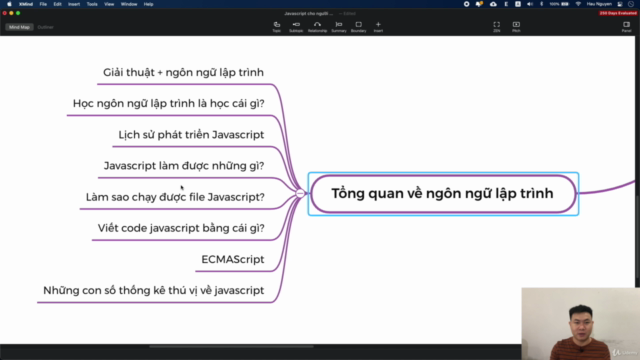Select topic Javascript làm được những gì?
Image resolution: width=640 pixels, height=360 pixels.
click(x=184, y=166)
